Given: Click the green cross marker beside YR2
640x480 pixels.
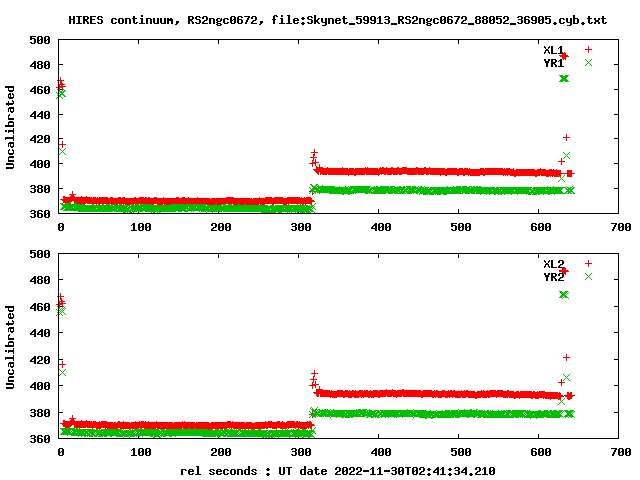Looking at the screenshot, I should (x=588, y=277).
